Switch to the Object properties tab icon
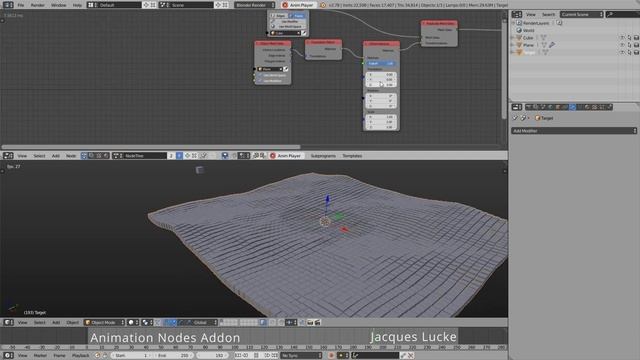Image resolution: width=640 pixels, height=360 pixels. (558, 107)
